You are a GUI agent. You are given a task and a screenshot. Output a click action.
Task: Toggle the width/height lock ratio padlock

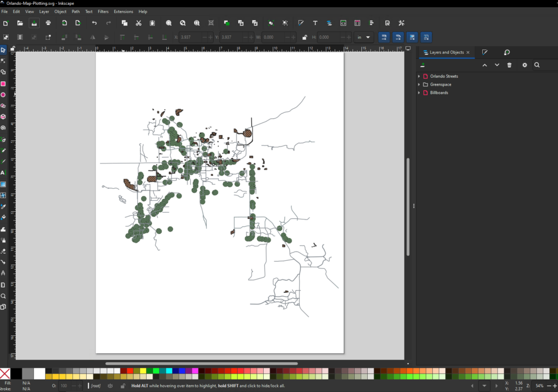(x=305, y=36)
